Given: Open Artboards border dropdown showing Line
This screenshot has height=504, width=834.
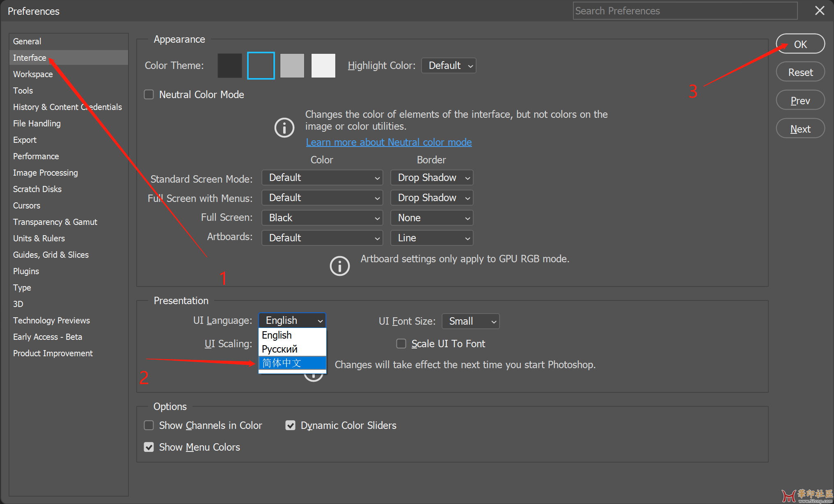Looking at the screenshot, I should click(x=432, y=238).
